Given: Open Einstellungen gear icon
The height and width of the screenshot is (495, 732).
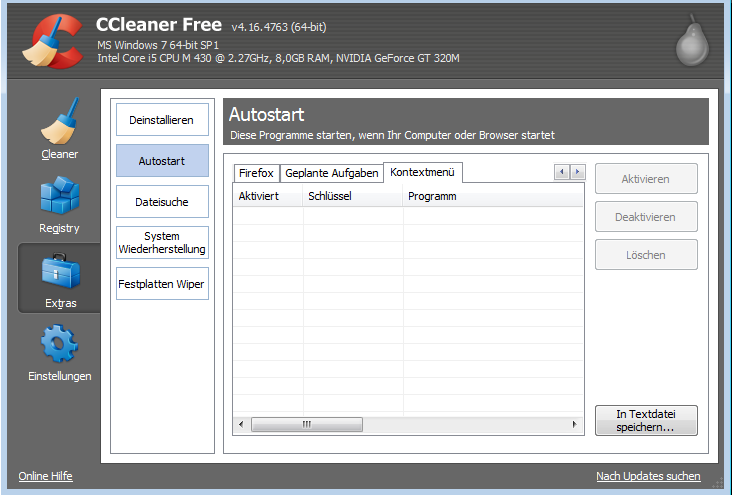Looking at the screenshot, I should tap(59, 344).
